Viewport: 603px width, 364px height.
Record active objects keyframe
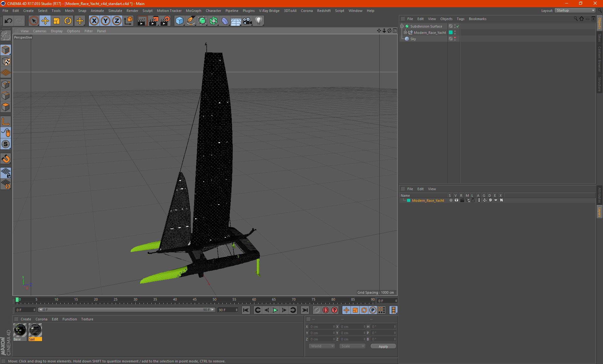tap(317, 310)
